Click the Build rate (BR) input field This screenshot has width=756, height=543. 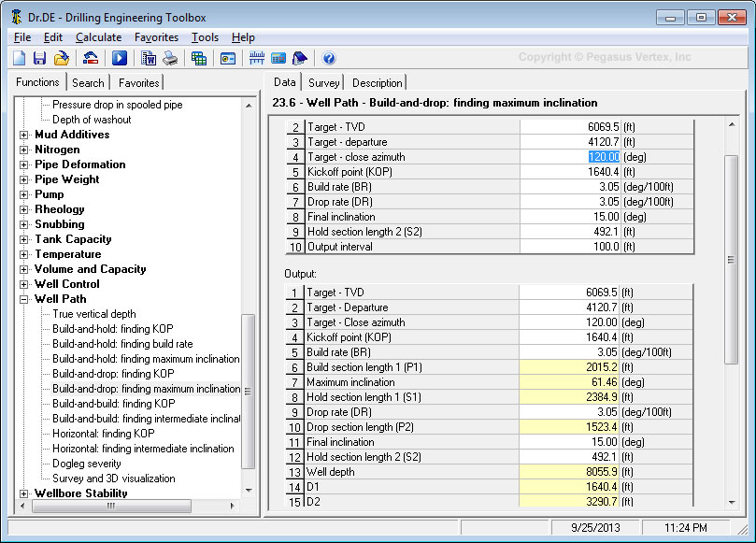570,187
